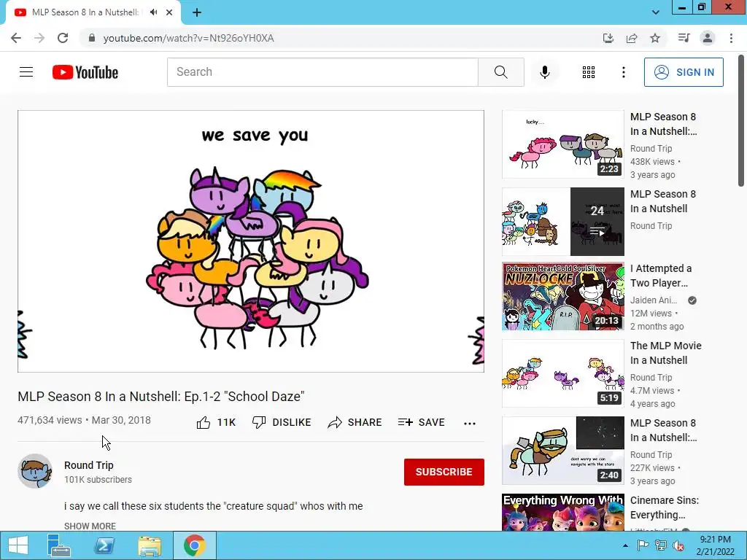Launch PowerShell from the taskbar
This screenshot has width=747, height=560.
point(104,545)
